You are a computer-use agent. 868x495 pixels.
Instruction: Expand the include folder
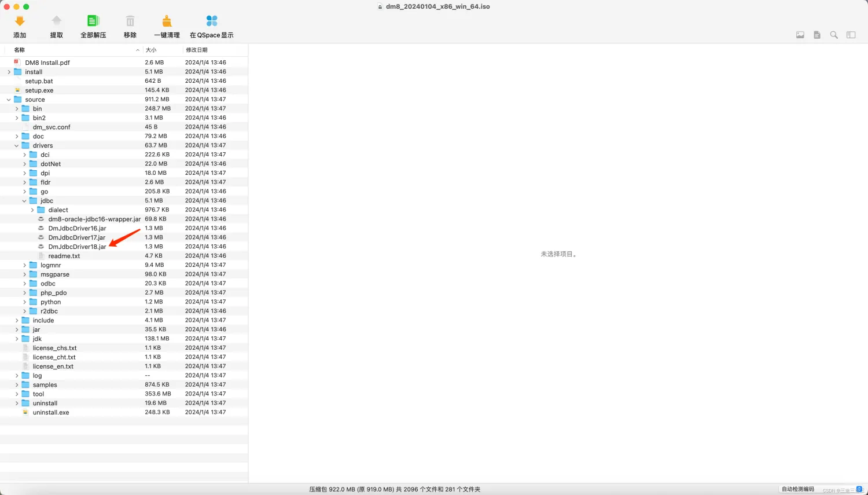tap(17, 320)
